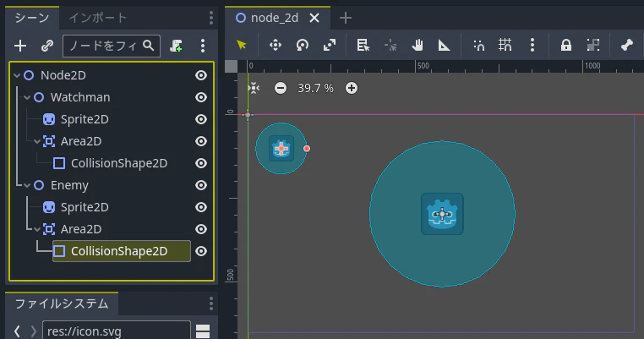The width and height of the screenshot is (644, 339).
Task: Activate the Scale Mode tool
Action: (330, 45)
